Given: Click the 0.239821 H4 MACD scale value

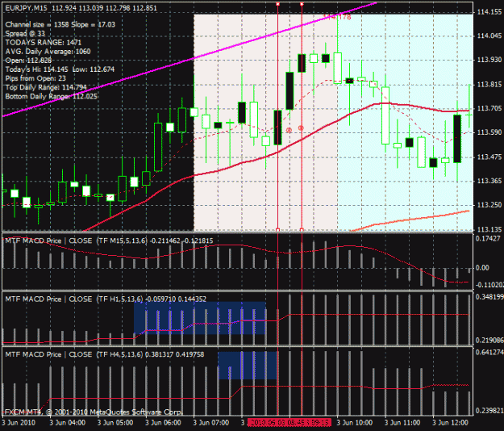Looking at the screenshot, I should [489, 411].
